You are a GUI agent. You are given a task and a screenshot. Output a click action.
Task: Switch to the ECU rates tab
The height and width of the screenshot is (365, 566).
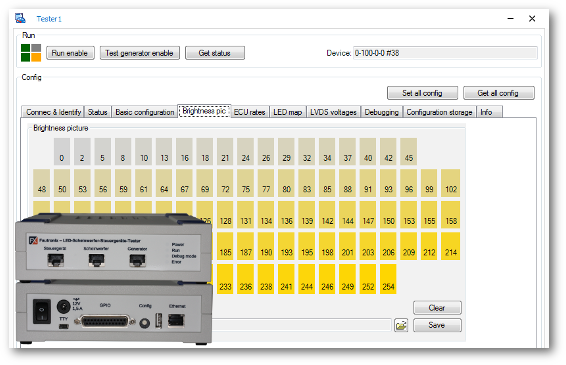(249, 112)
